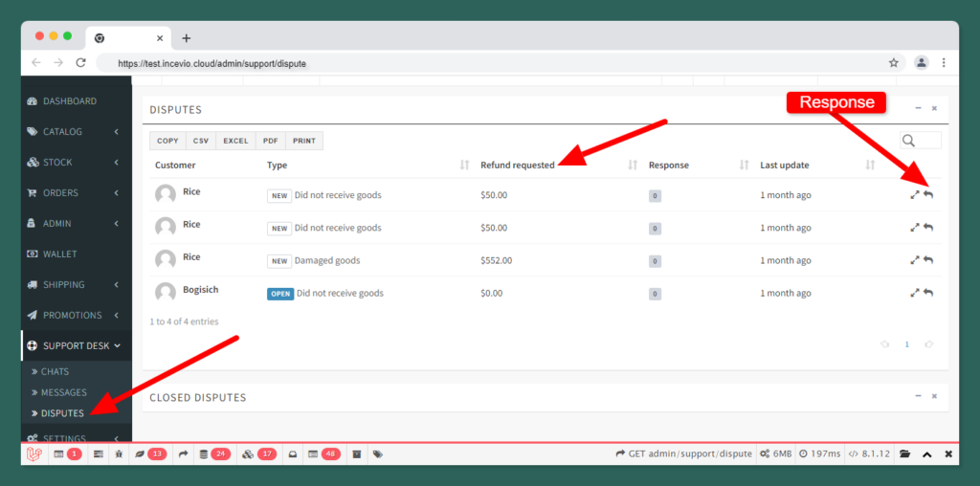This screenshot has width=980, height=486.
Task: Sort table by Refund requested column
Action: tap(518, 166)
